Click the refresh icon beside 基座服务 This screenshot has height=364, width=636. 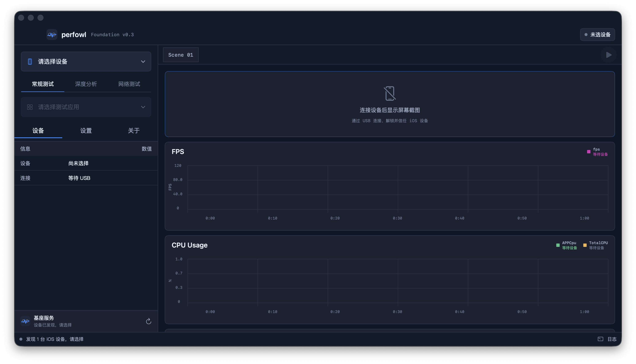pos(148,321)
